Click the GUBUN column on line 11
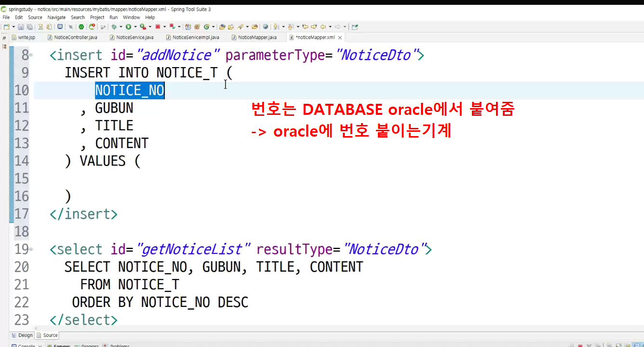 [x=114, y=108]
